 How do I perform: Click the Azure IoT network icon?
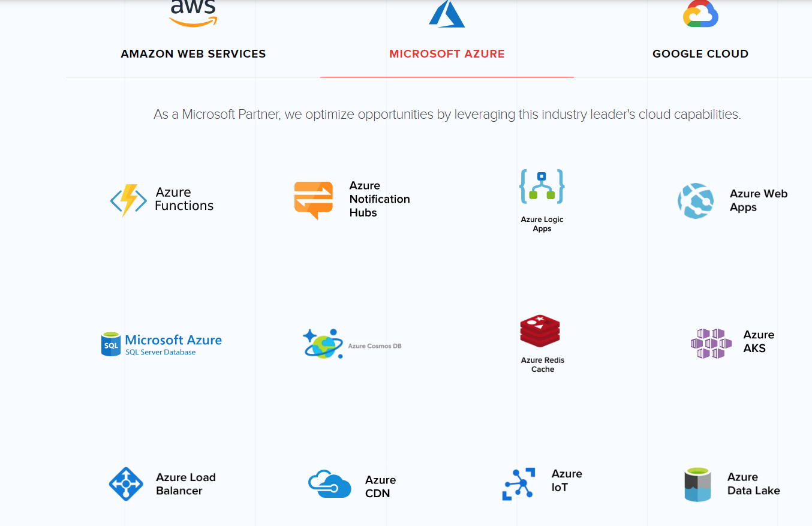(518, 483)
